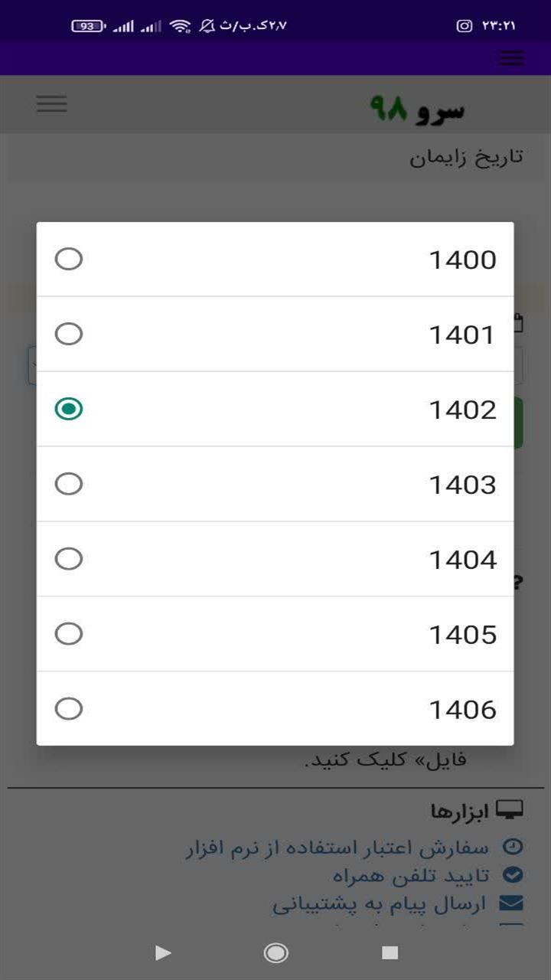
Task: Tap the Android back triangle button
Action: click(162, 952)
